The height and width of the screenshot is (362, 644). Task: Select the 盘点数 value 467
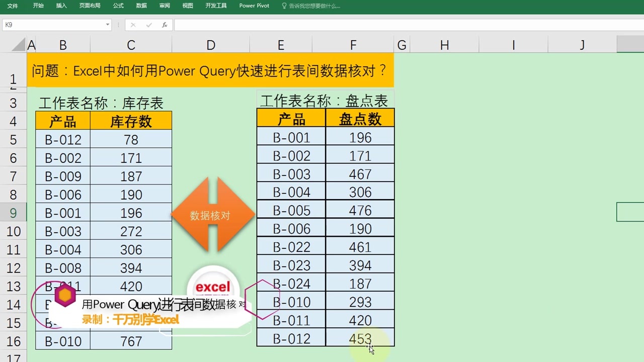click(x=360, y=174)
